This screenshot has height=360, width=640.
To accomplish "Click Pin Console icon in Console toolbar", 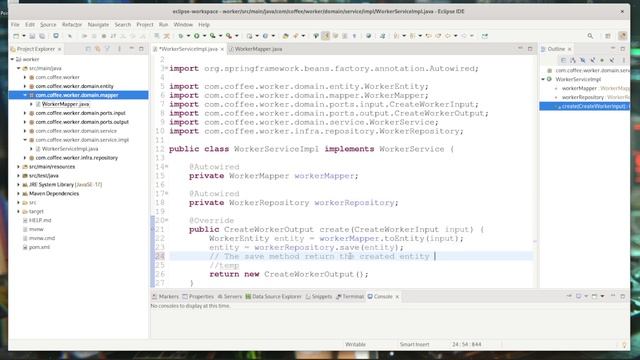I will [x=569, y=296].
